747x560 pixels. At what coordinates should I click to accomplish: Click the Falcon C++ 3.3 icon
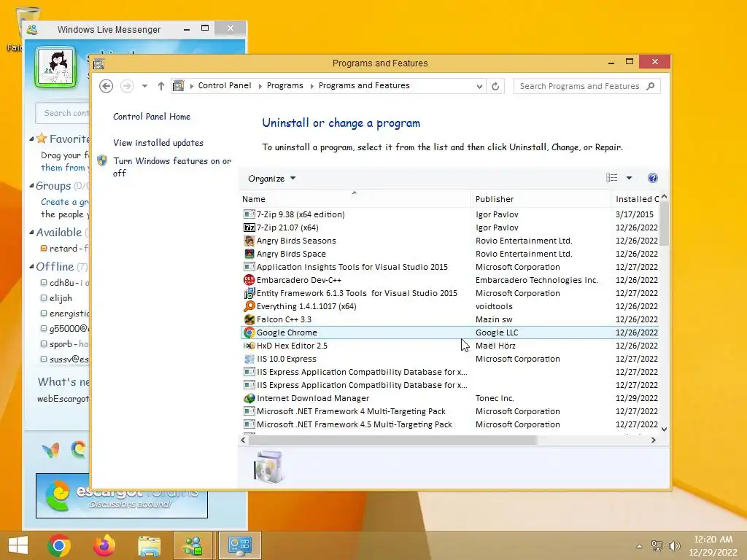249,319
